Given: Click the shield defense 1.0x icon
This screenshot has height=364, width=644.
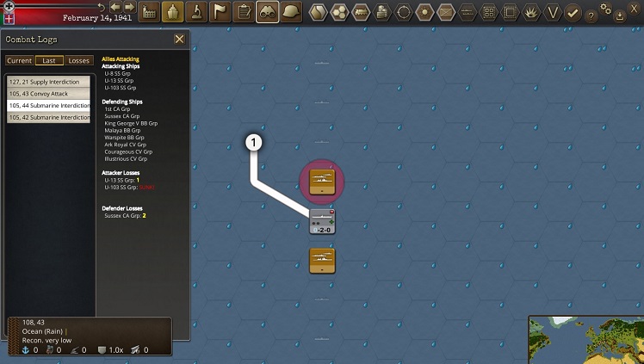Looking at the screenshot, I should [x=102, y=350].
